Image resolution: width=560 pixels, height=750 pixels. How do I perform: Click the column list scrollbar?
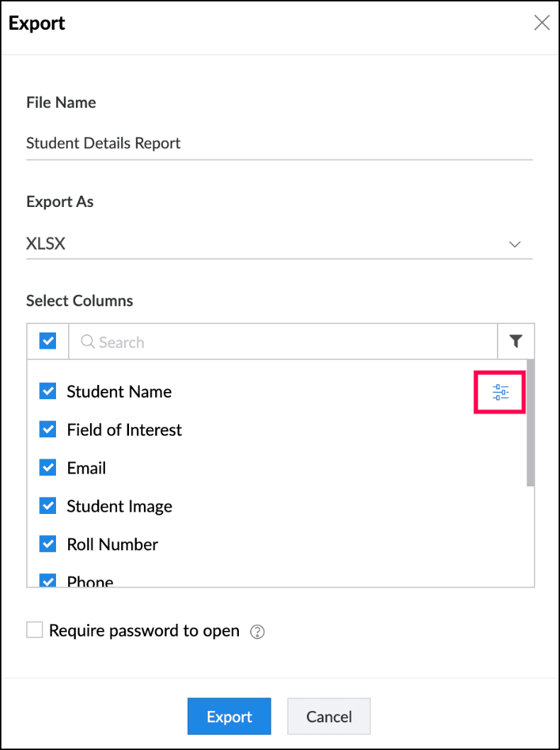(x=531, y=425)
